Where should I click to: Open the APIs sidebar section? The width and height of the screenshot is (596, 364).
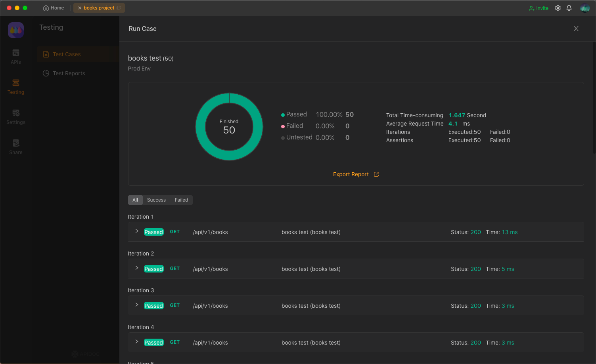16,57
